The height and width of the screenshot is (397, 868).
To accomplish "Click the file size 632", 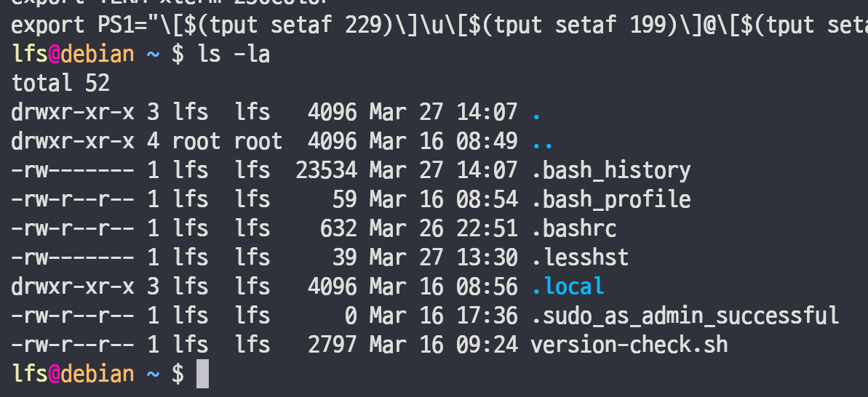I will pyautogui.click(x=338, y=228).
